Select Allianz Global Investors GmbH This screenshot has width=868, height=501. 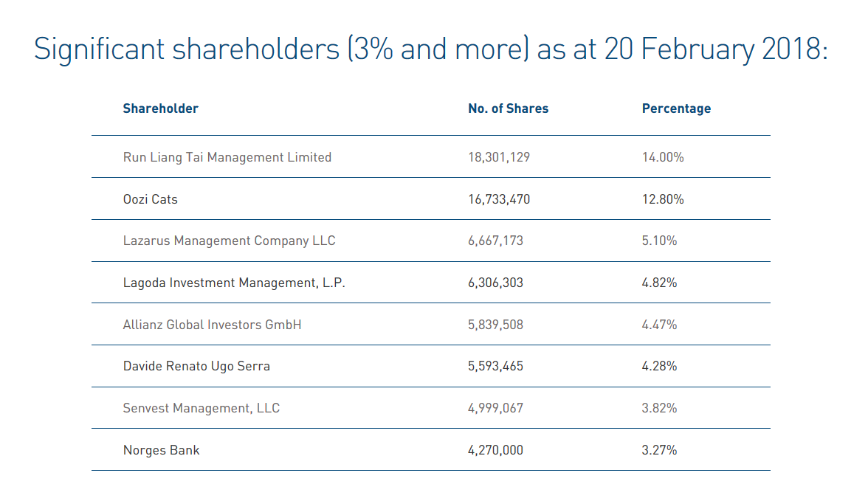click(x=212, y=325)
